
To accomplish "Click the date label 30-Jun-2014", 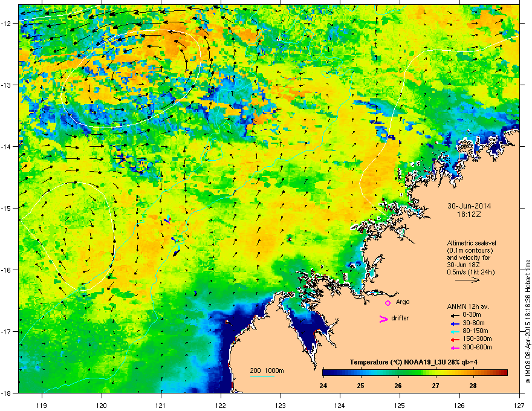I will click(x=469, y=206).
